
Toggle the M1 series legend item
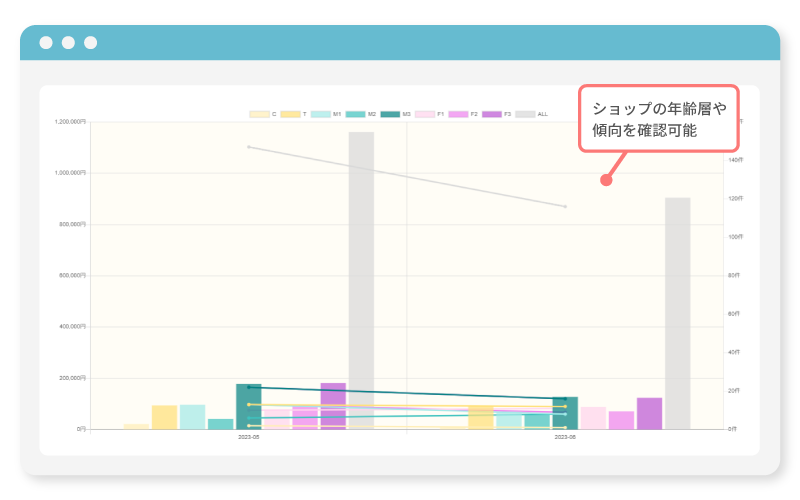click(326, 114)
